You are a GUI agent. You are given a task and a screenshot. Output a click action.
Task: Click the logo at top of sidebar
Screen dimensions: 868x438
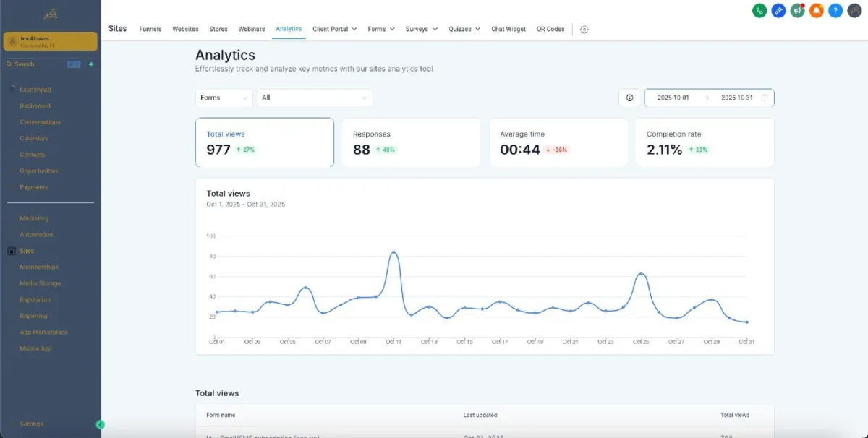click(50, 14)
